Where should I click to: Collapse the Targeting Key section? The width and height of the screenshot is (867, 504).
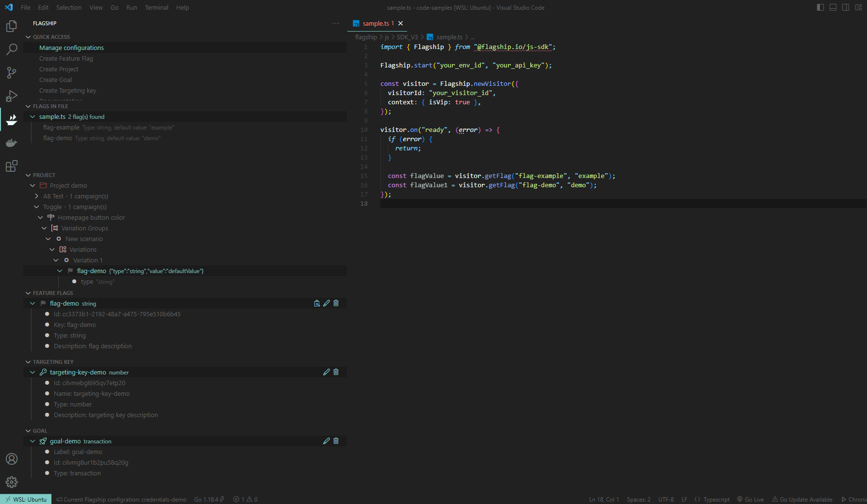click(x=28, y=362)
